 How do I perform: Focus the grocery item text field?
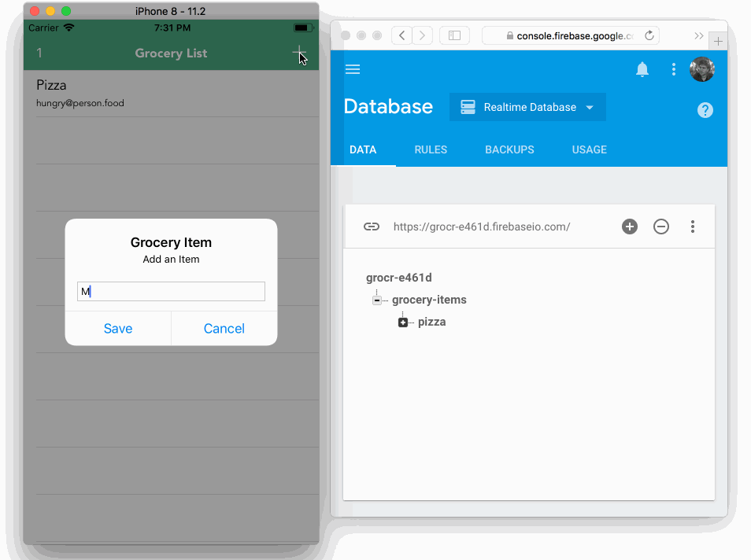point(171,292)
